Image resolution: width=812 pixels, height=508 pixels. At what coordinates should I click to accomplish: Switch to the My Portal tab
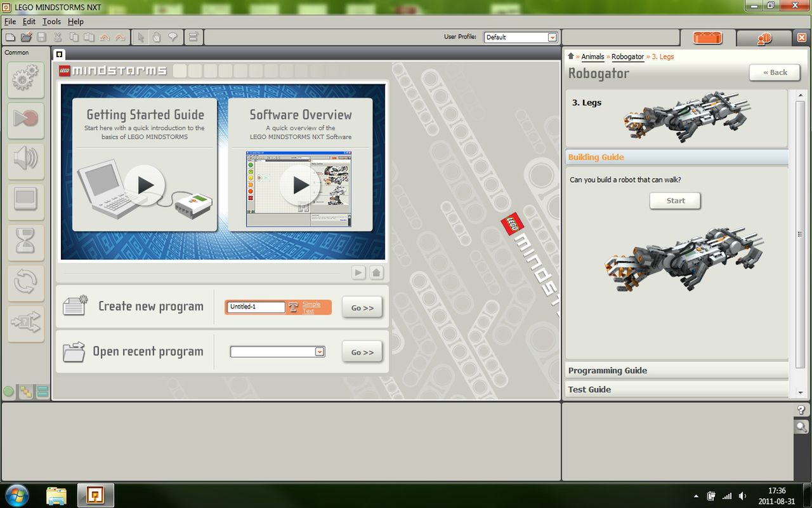pos(764,39)
